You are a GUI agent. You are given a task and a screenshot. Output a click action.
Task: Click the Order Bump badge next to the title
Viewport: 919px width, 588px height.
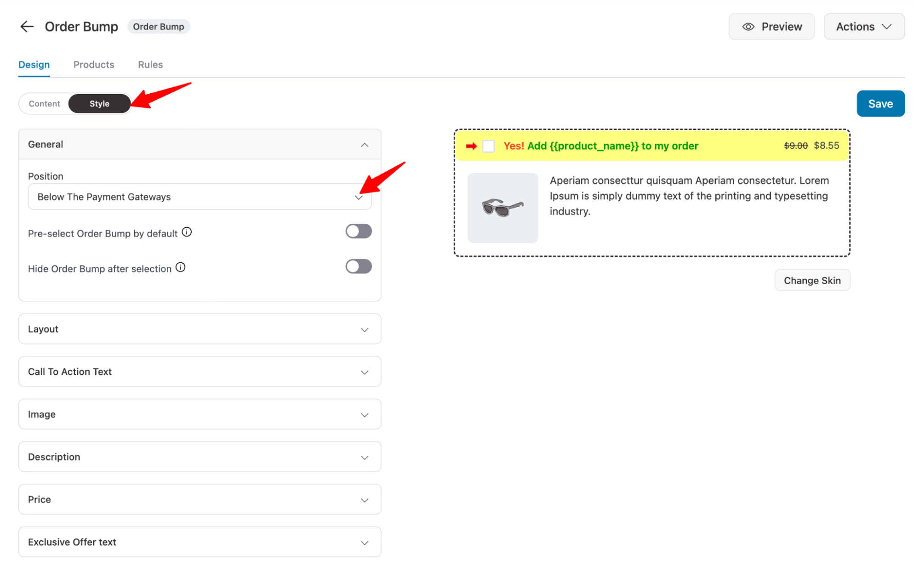click(x=159, y=26)
